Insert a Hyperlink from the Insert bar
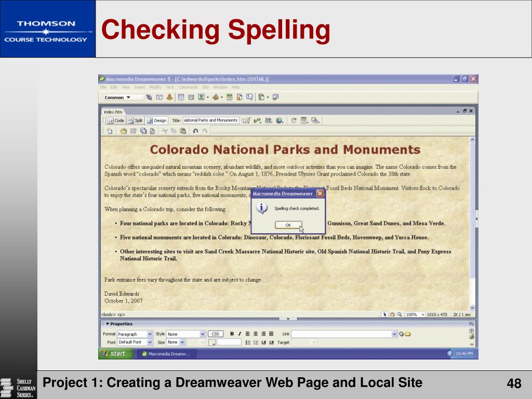This screenshot has height=399, width=532. tap(149, 97)
